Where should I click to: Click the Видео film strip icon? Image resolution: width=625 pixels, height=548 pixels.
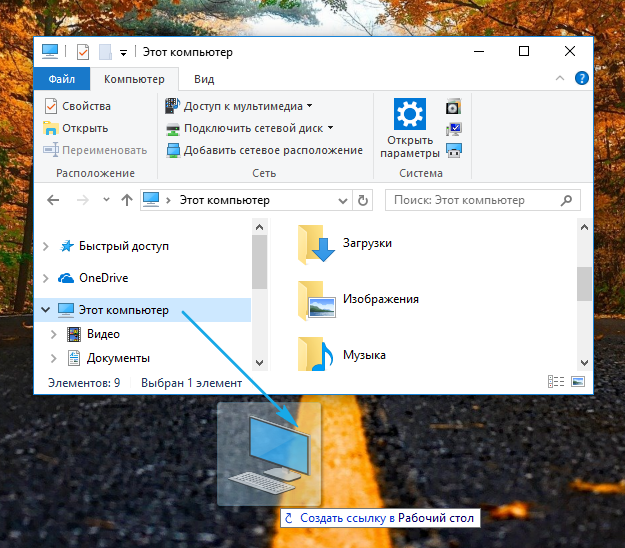point(74,334)
